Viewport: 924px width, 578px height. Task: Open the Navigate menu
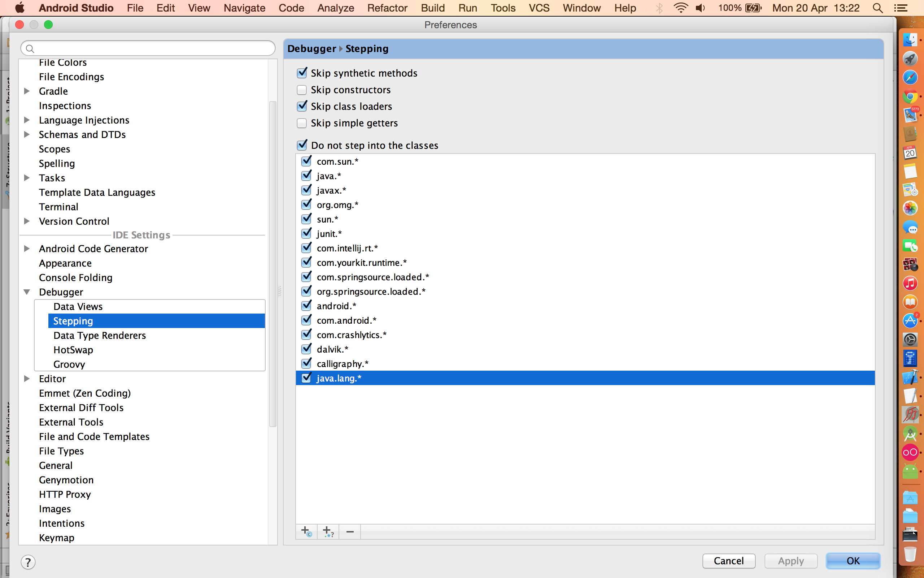point(244,8)
